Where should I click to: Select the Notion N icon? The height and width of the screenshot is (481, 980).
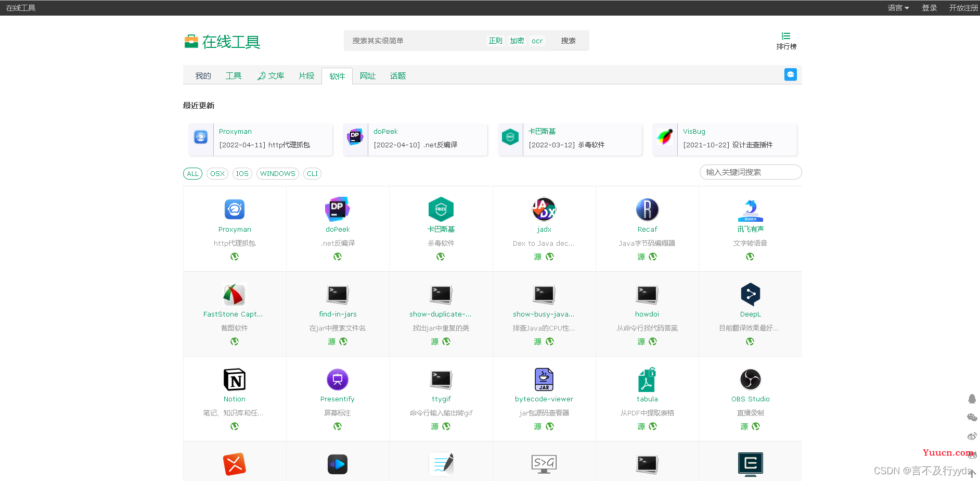coord(235,379)
